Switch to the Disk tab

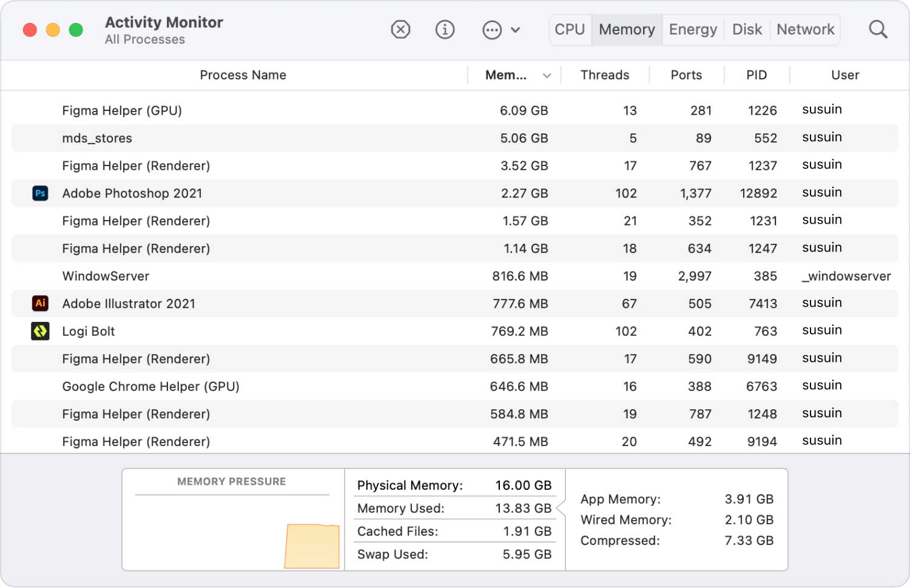pyautogui.click(x=747, y=30)
